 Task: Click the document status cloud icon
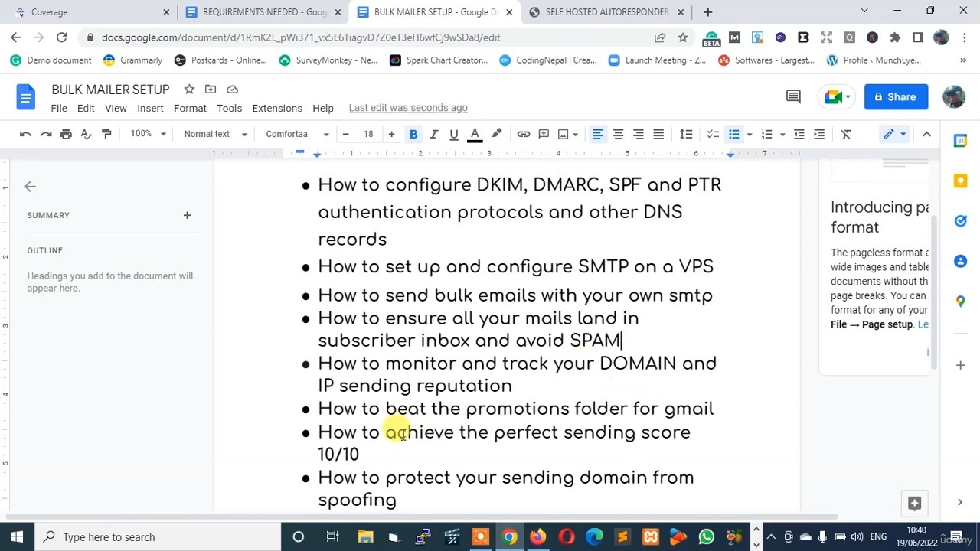[x=233, y=90]
